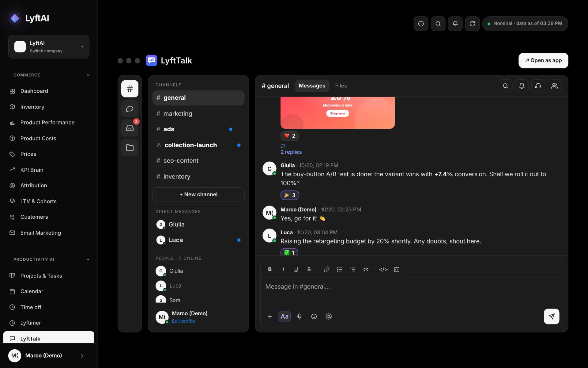
Task: Click Open as app button
Action: (543, 60)
